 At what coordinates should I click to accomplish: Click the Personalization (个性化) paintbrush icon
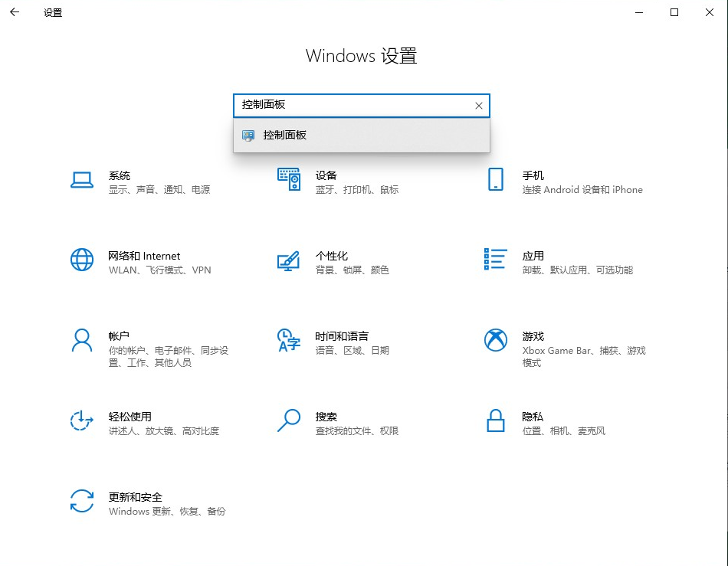tap(289, 260)
